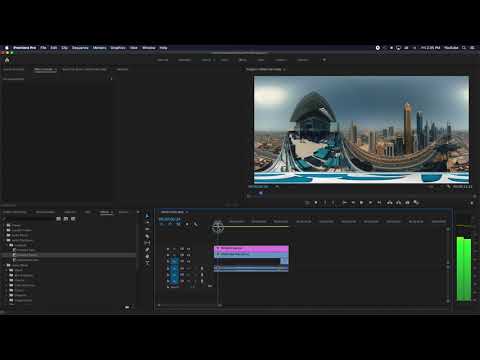Screen dimensions: 480x360
Task: Click 32-bit Color filter icon in Effects panel
Action: (66, 219)
